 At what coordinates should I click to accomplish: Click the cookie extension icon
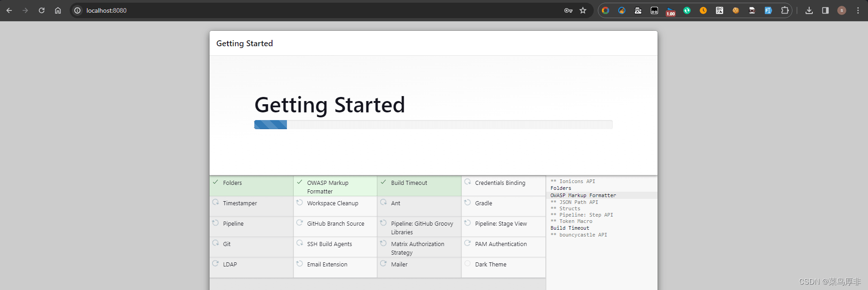[736, 10]
